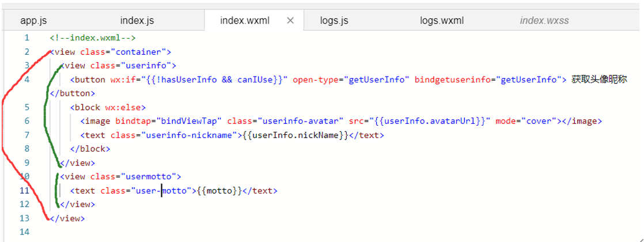Viewport: 644px width, 242px height.
Task: Click the bindgetuserinfo attribute name
Action: point(453,80)
